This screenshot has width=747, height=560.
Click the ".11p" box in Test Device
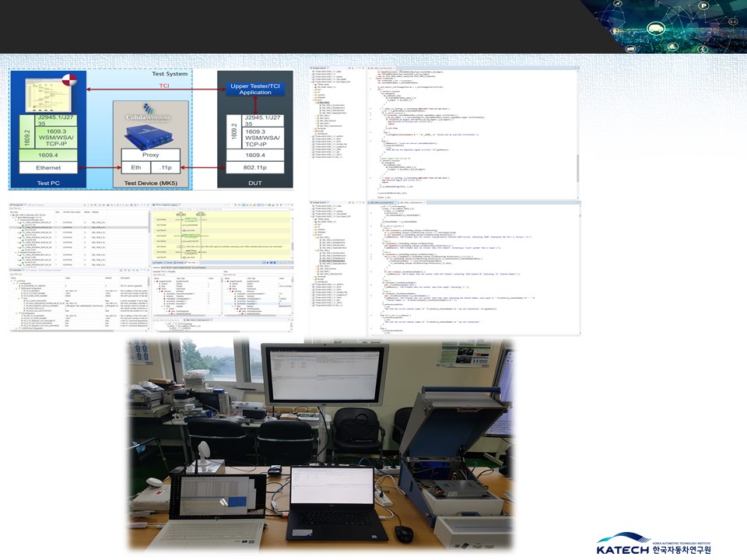[165, 168]
